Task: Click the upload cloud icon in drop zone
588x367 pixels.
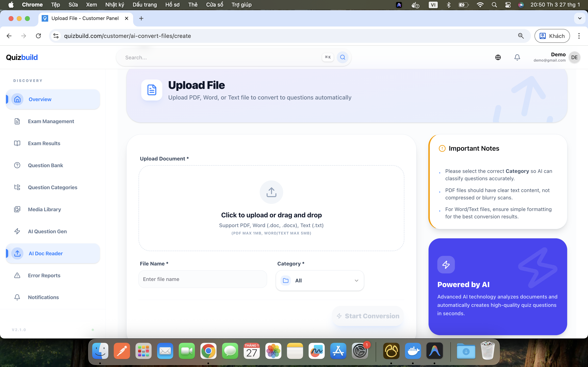Action: click(x=271, y=192)
